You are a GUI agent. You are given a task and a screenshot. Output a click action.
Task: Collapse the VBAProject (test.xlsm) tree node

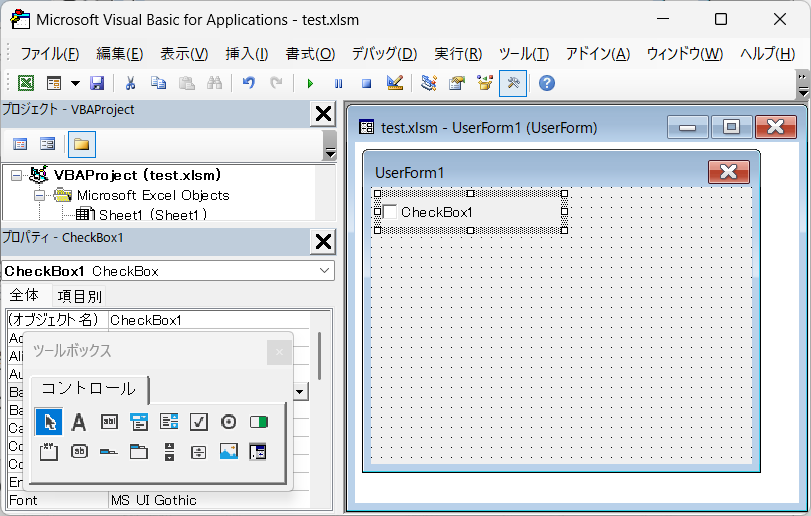17,176
